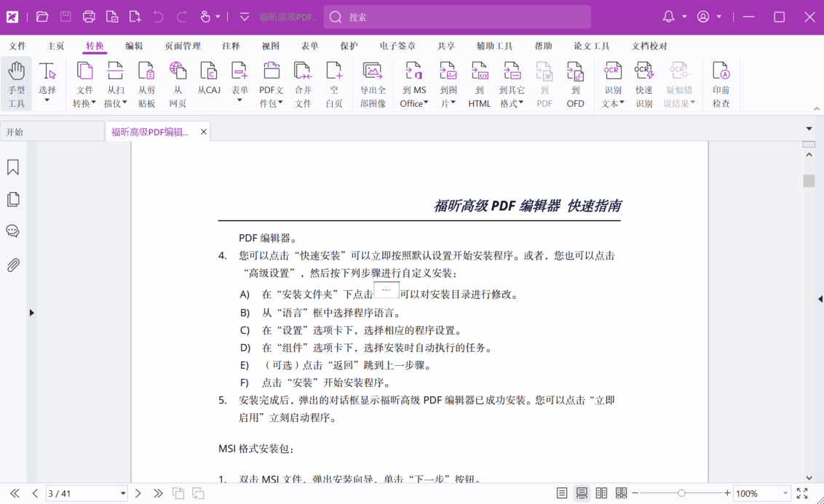Open the zoom percentage dropdown
Screen dimensions: 824x504
click(x=785, y=493)
